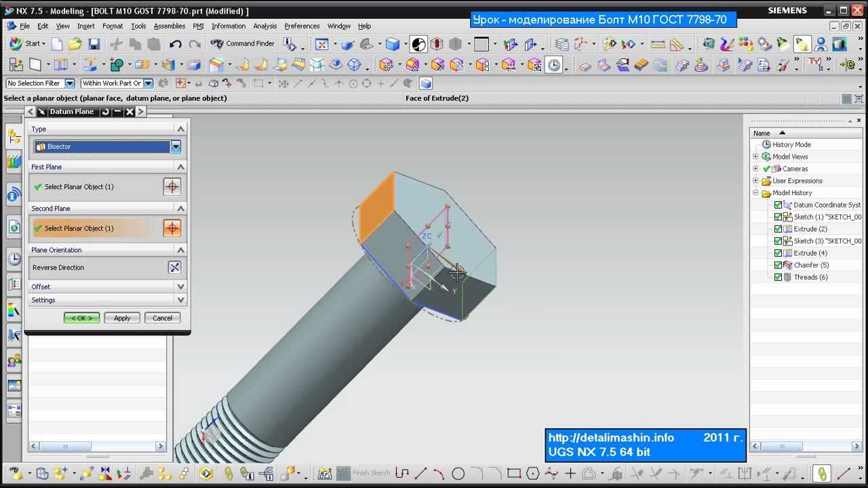
Task: Open the File menu
Action: pyautogui.click(x=24, y=26)
